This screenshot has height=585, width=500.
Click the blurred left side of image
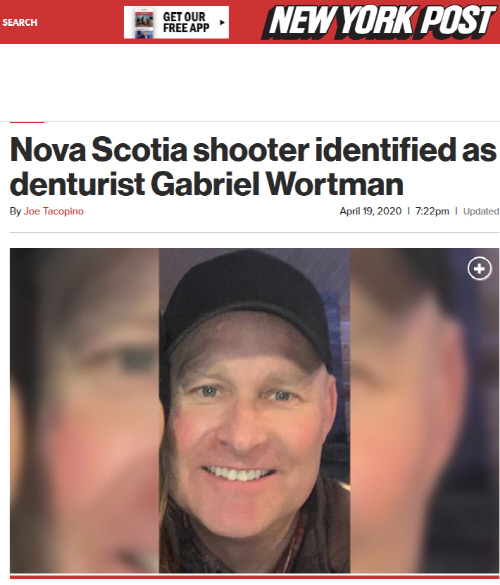pyautogui.click(x=84, y=410)
